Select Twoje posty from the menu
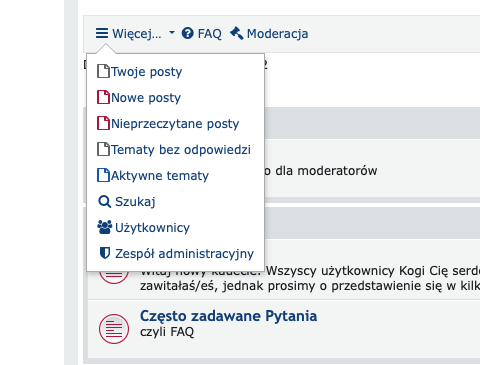Image resolution: width=480 pixels, height=365 pixels. [147, 72]
